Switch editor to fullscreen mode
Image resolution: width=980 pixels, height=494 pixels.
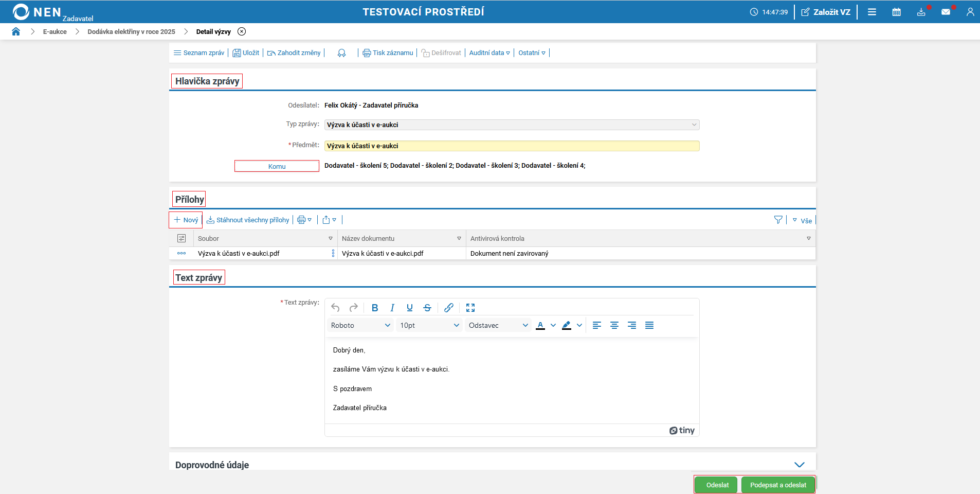click(x=470, y=308)
